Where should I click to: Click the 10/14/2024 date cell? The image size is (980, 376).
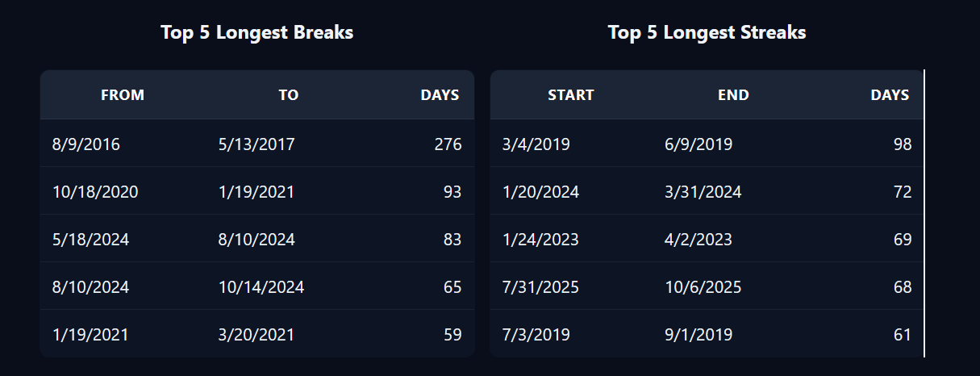261,287
